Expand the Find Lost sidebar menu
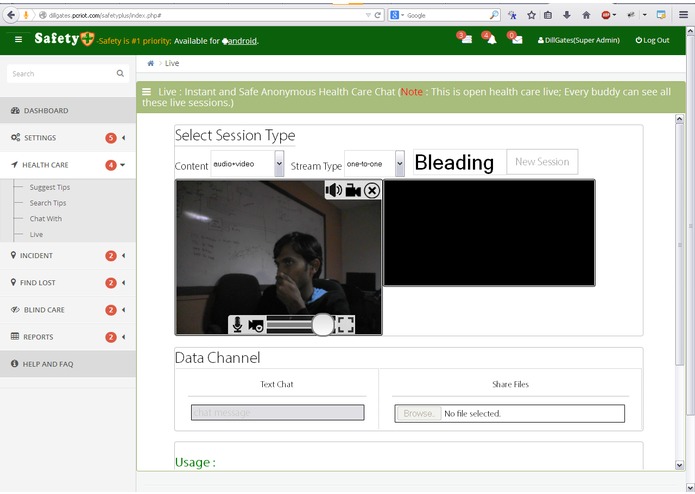The width and height of the screenshot is (695, 494). pyautogui.click(x=68, y=283)
